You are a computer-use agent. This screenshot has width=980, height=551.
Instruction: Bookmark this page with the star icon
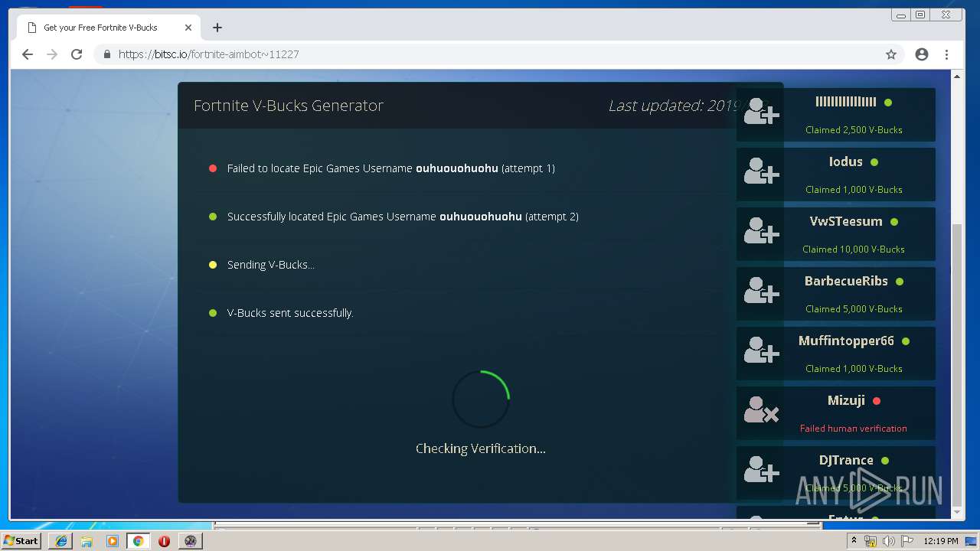[891, 54]
